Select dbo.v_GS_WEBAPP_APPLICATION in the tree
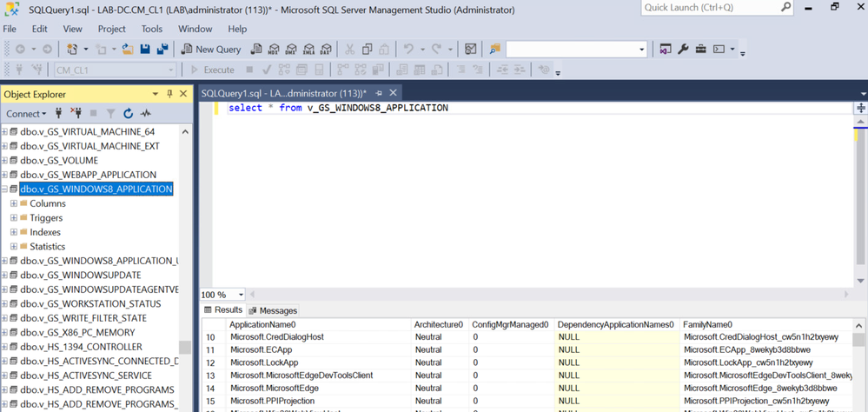Viewport: 868px width, 412px height. (88, 175)
